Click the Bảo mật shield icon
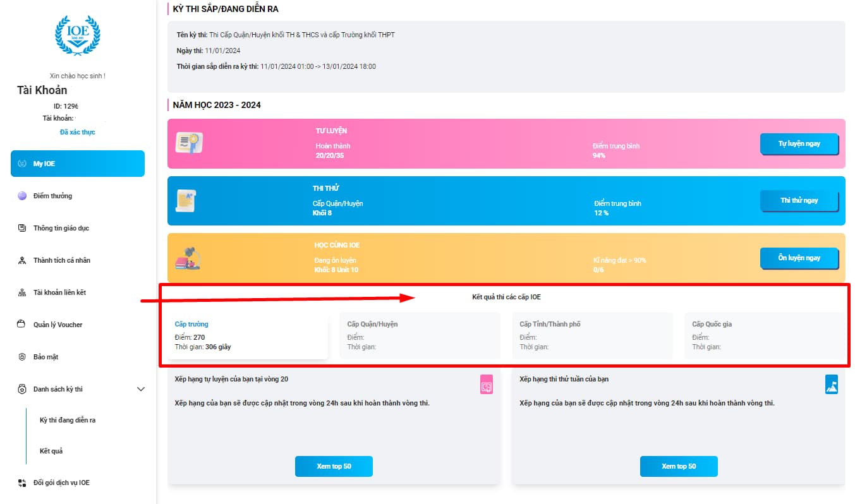The image size is (855, 504). coord(22,357)
